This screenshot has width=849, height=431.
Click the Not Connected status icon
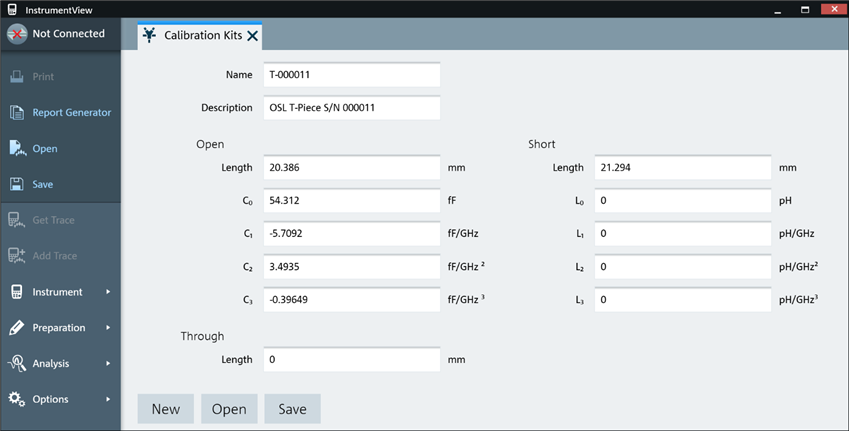17,34
